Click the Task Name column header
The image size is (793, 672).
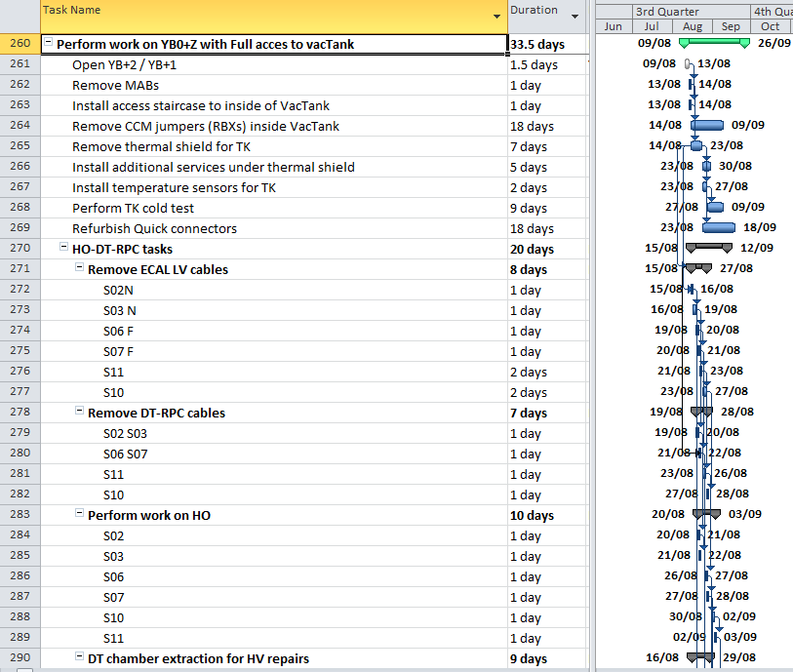click(274, 17)
